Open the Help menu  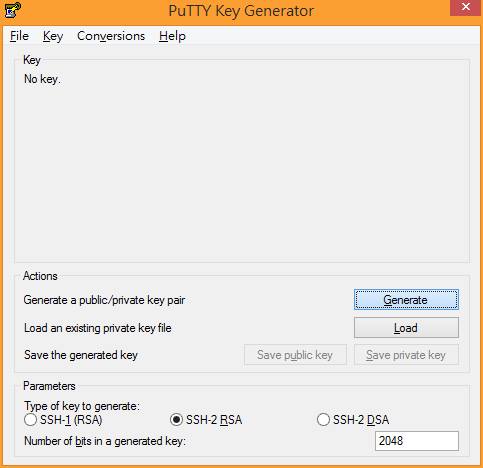coord(172,36)
